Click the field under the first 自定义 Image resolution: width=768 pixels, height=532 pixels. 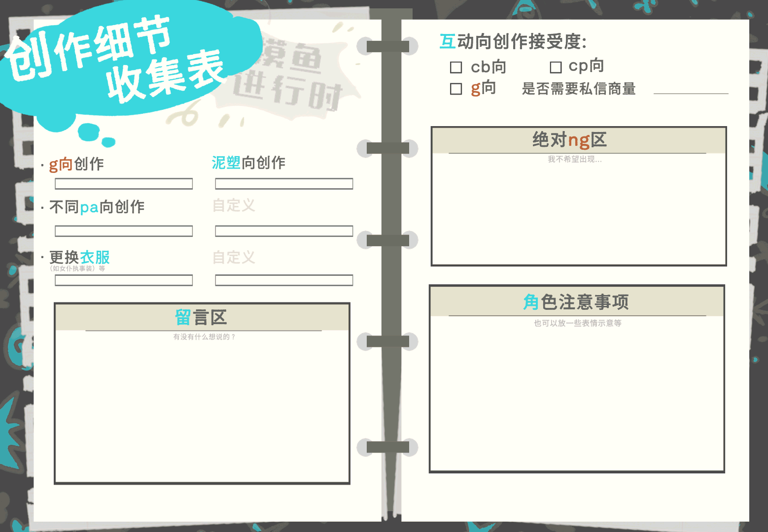click(x=284, y=231)
